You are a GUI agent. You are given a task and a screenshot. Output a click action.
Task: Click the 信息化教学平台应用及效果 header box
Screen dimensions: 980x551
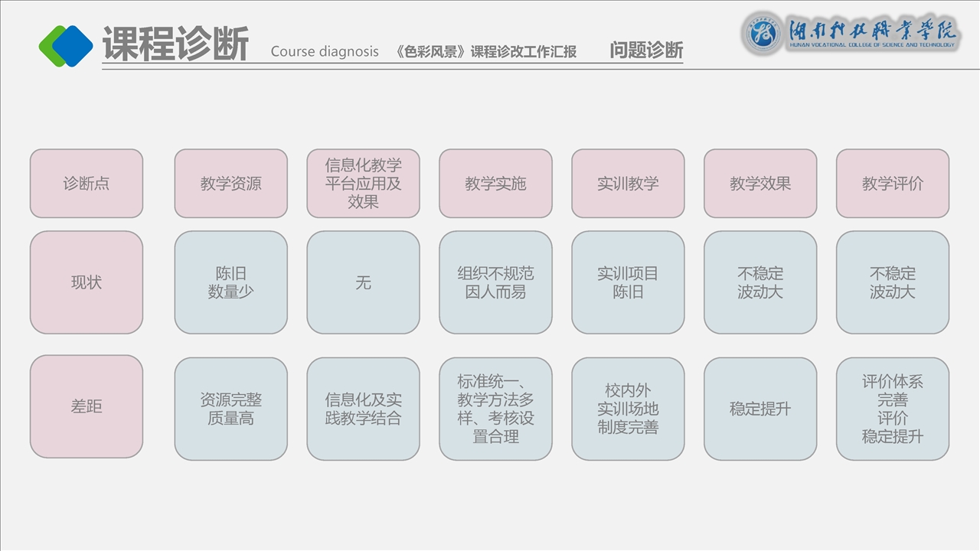coord(363,184)
